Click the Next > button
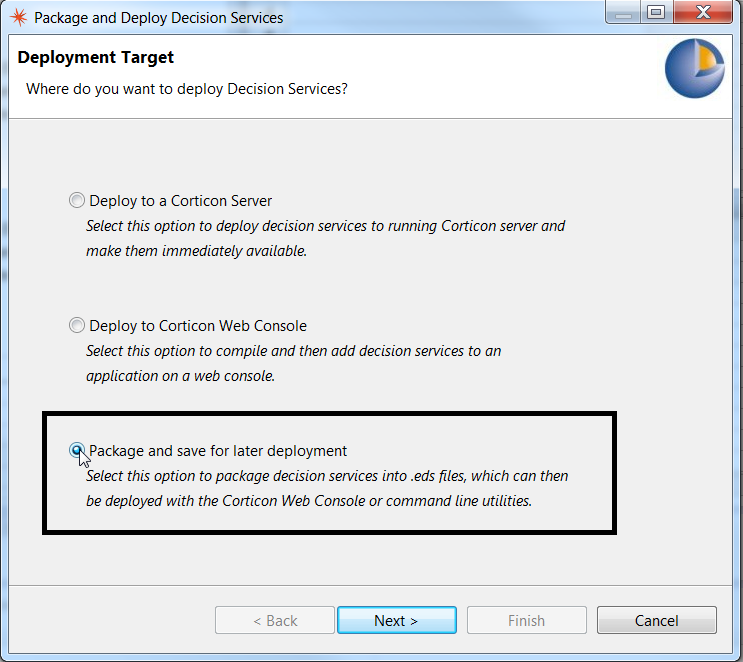Viewport: 743px width, 662px height. 397,620
